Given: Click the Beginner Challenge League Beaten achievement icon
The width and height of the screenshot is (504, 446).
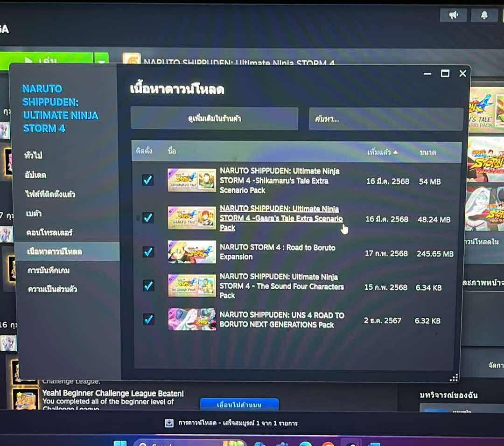Looking at the screenshot, I should (25, 399).
